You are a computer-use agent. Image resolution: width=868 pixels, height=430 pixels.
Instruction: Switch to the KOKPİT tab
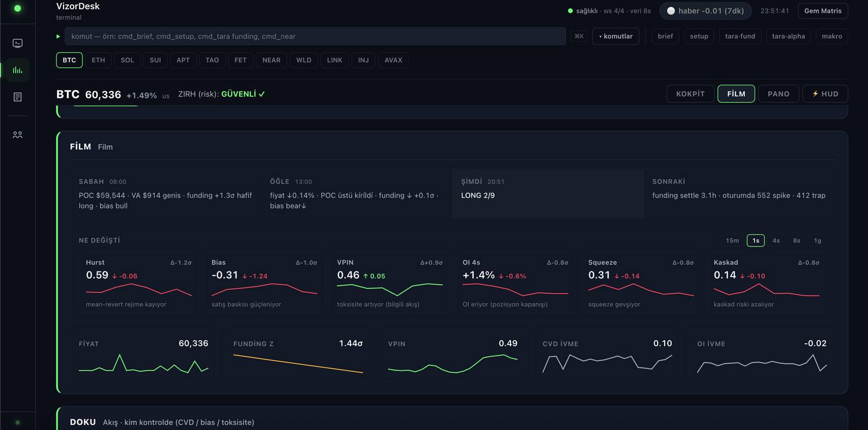tap(690, 94)
